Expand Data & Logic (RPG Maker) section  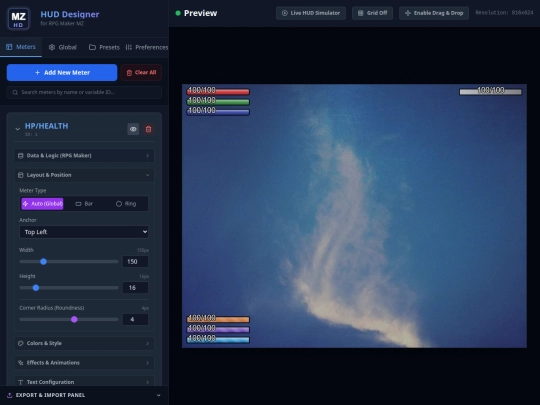pyautogui.click(x=84, y=156)
